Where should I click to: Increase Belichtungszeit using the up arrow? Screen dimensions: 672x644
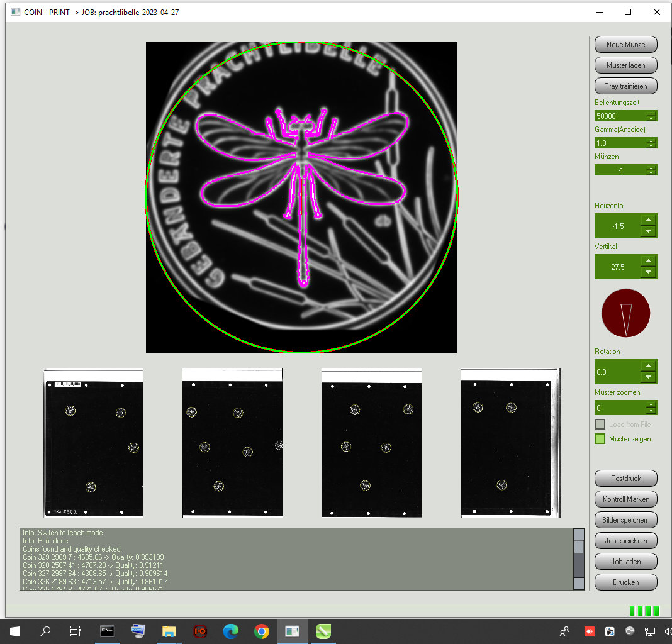pyautogui.click(x=651, y=113)
